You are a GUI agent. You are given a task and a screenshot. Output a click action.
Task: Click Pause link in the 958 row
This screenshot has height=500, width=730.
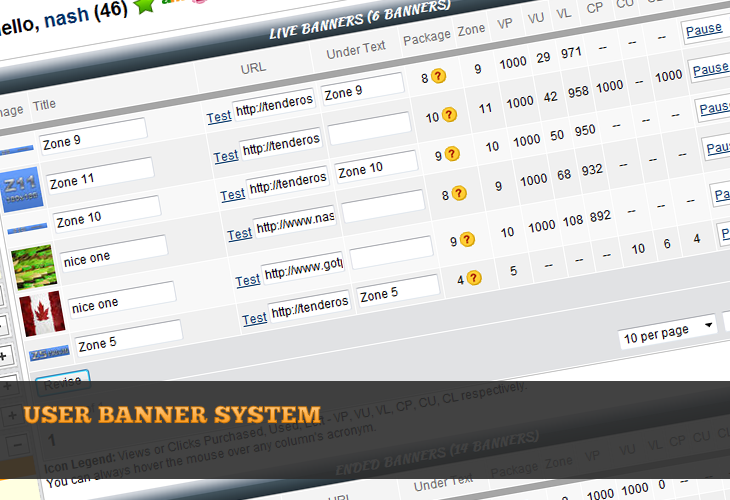(711, 69)
